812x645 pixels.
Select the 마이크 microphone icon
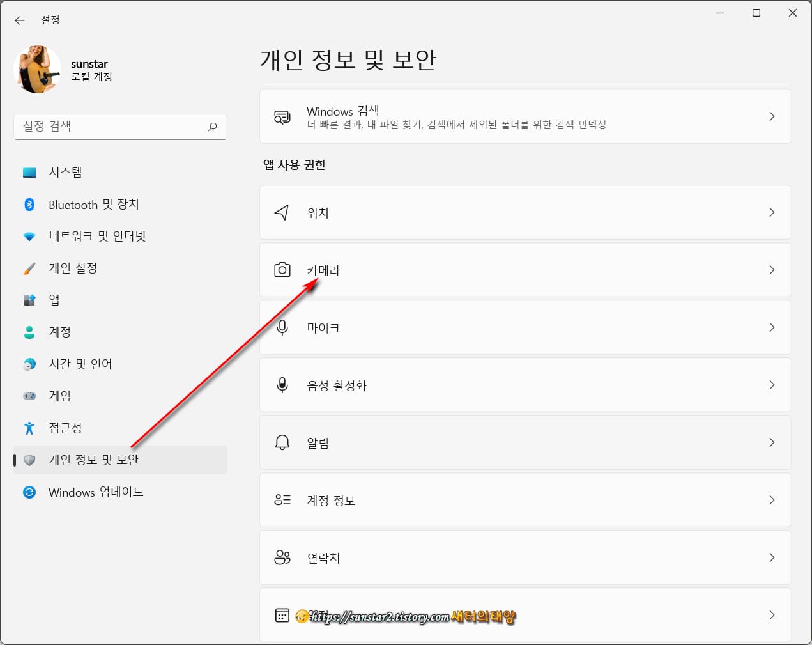(x=282, y=327)
